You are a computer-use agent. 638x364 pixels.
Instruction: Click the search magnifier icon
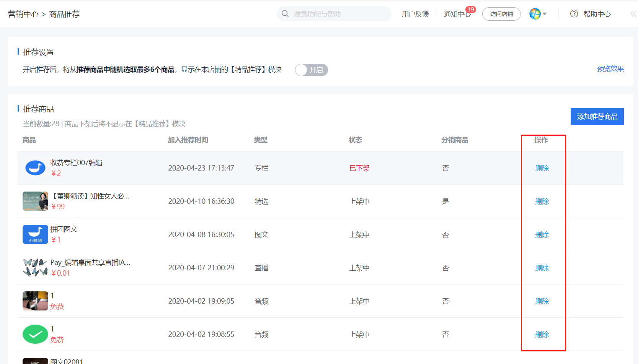(x=285, y=14)
